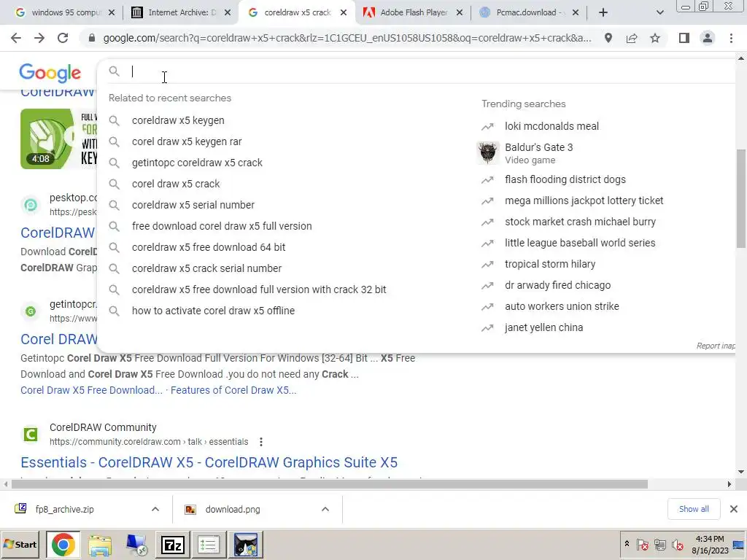This screenshot has width=747, height=560.
Task: Show hidden system tray icons
Action: [x=627, y=544]
